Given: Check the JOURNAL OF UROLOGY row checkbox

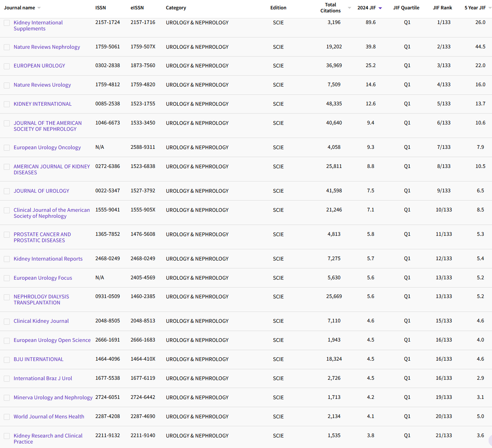Looking at the screenshot, I should [x=7, y=191].
